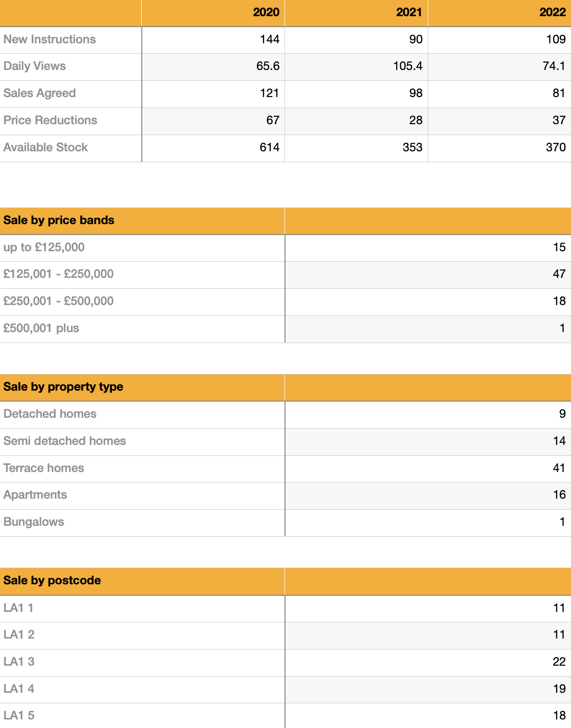Select the Sale by price bands header
Image resolution: width=571 pixels, height=728 pixels.
[59, 220]
